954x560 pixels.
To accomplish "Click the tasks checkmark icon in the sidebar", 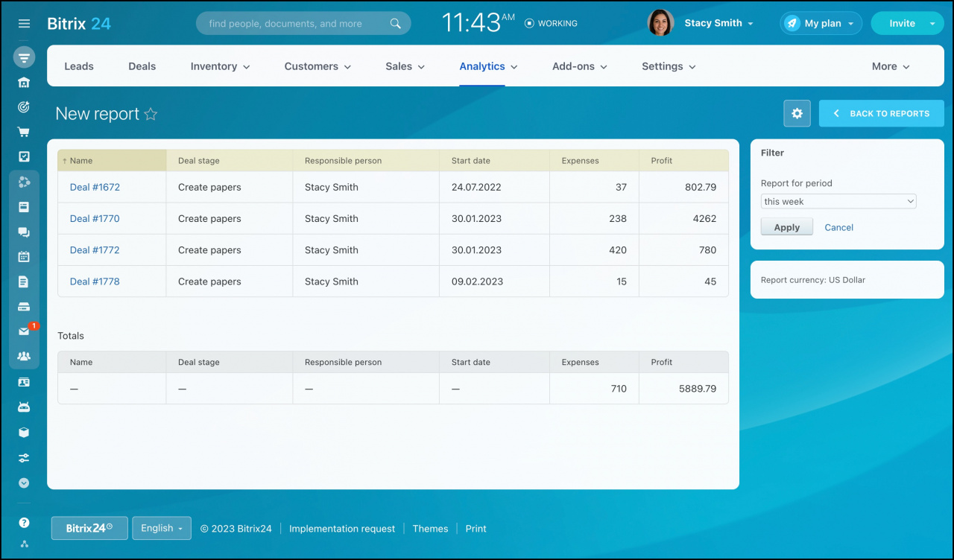I will (24, 156).
